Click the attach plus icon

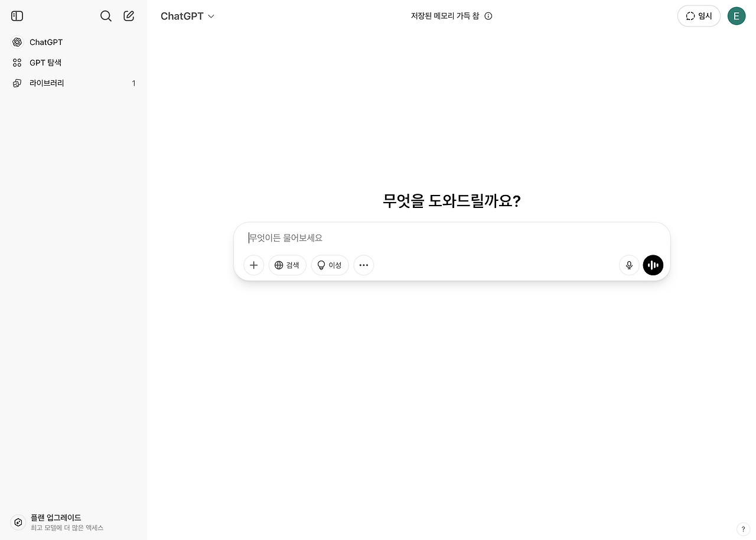[x=253, y=265]
